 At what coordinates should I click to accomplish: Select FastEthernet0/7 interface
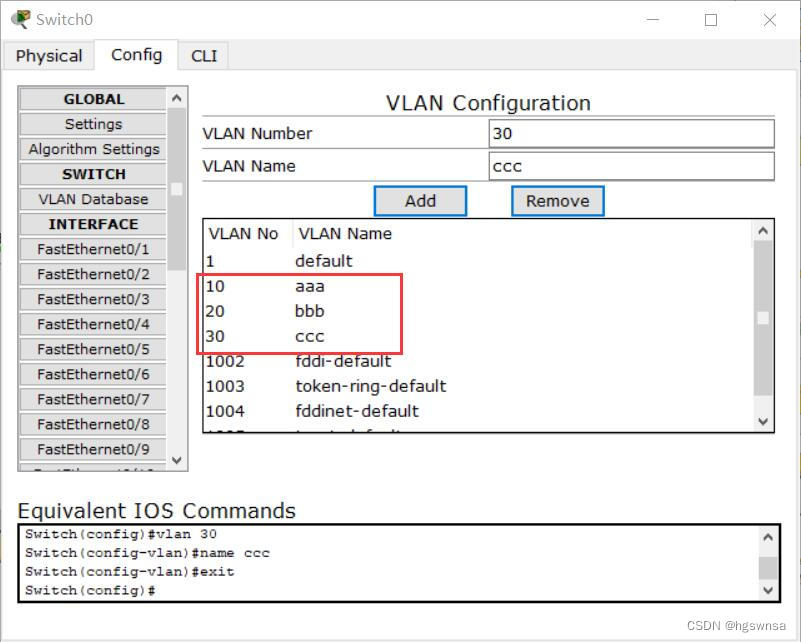93,399
